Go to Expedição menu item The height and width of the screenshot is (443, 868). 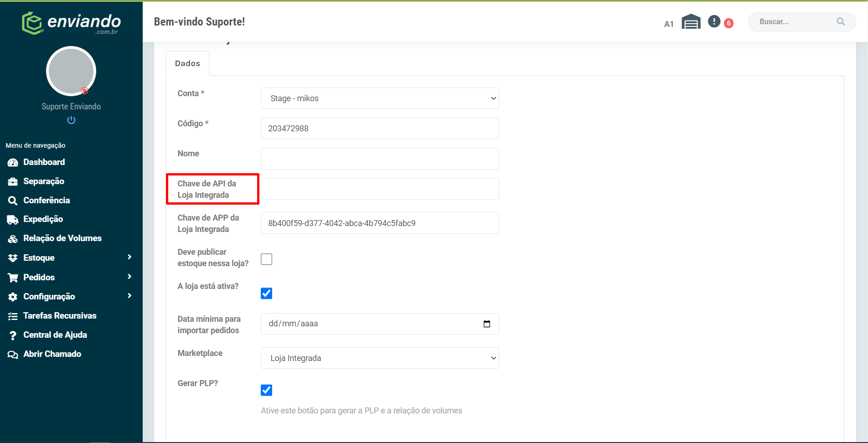[x=43, y=219]
